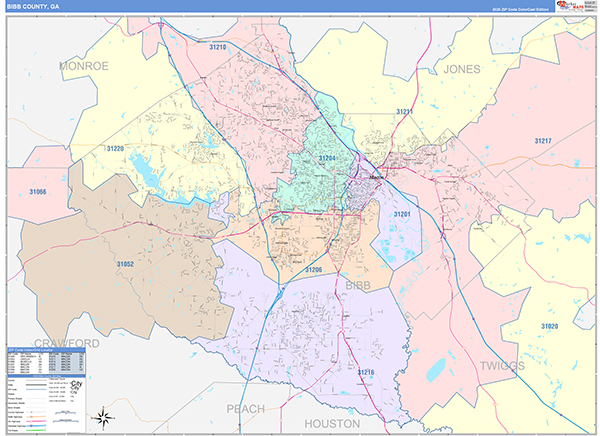Click the scale bar in the legend
Image resolution: width=600 pixels, height=436 pixels.
point(62,410)
